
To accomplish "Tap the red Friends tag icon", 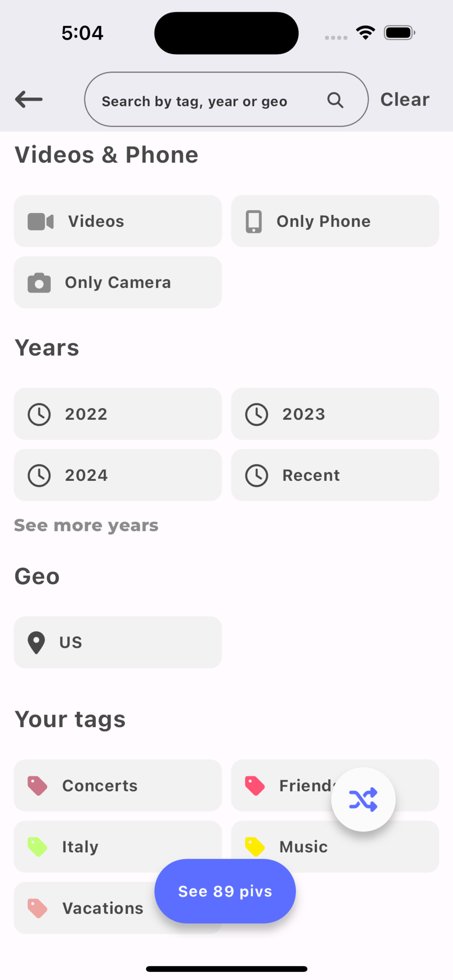I will (255, 786).
